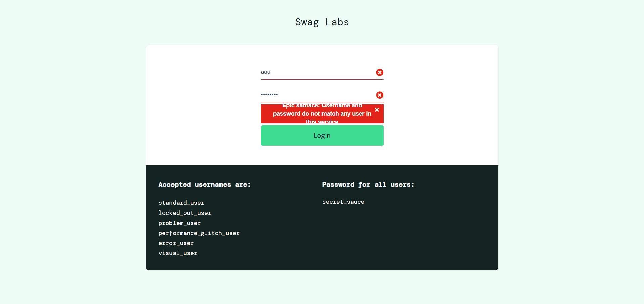Click the Accepted usernames are heading
The height and width of the screenshot is (304, 644).
pos(204,185)
